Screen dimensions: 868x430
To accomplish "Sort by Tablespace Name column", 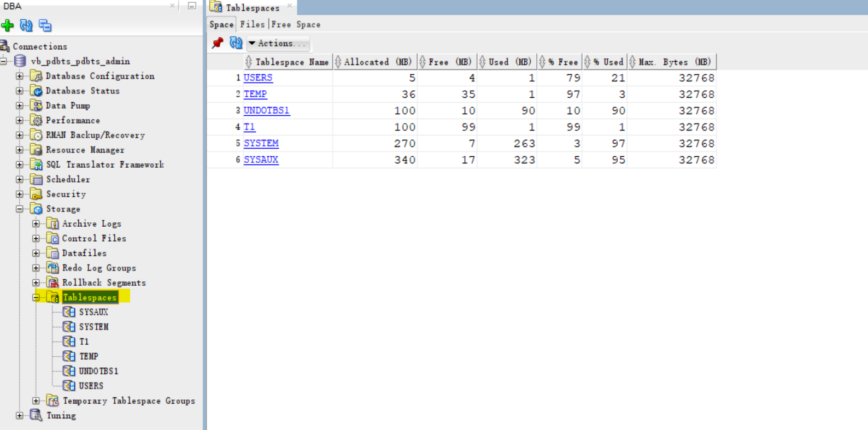I will pos(288,62).
